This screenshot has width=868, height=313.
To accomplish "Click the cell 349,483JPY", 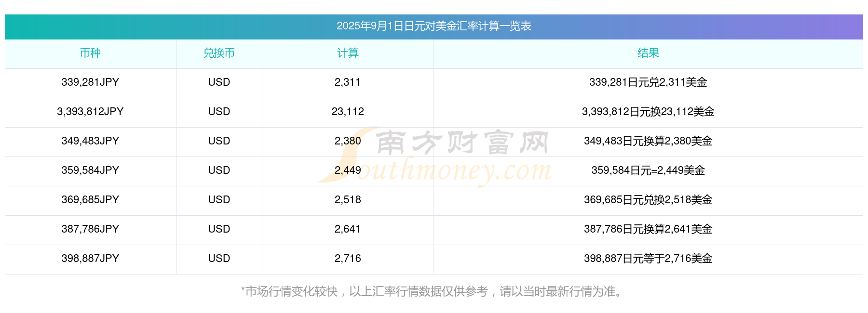I will [x=90, y=141].
